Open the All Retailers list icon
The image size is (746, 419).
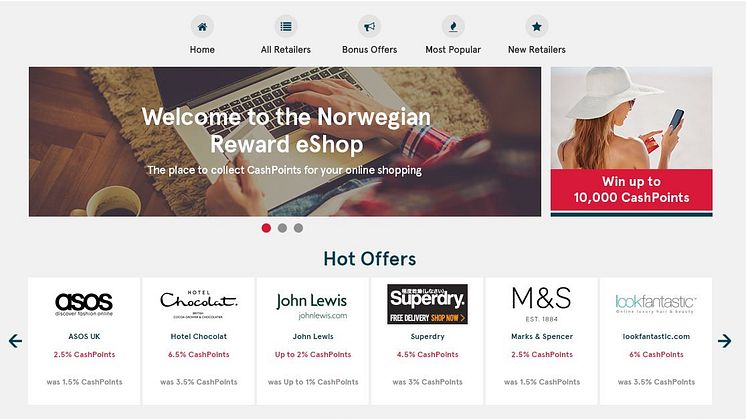click(x=286, y=27)
